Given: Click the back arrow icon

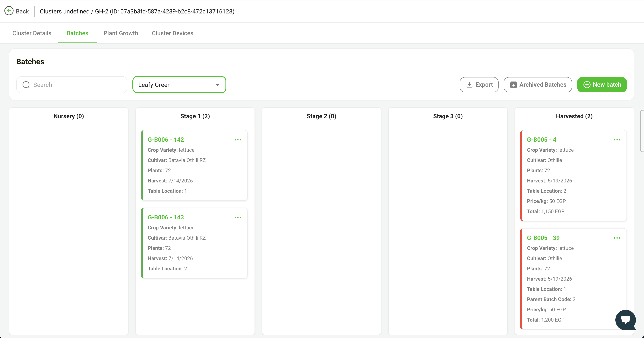Looking at the screenshot, I should [9, 11].
